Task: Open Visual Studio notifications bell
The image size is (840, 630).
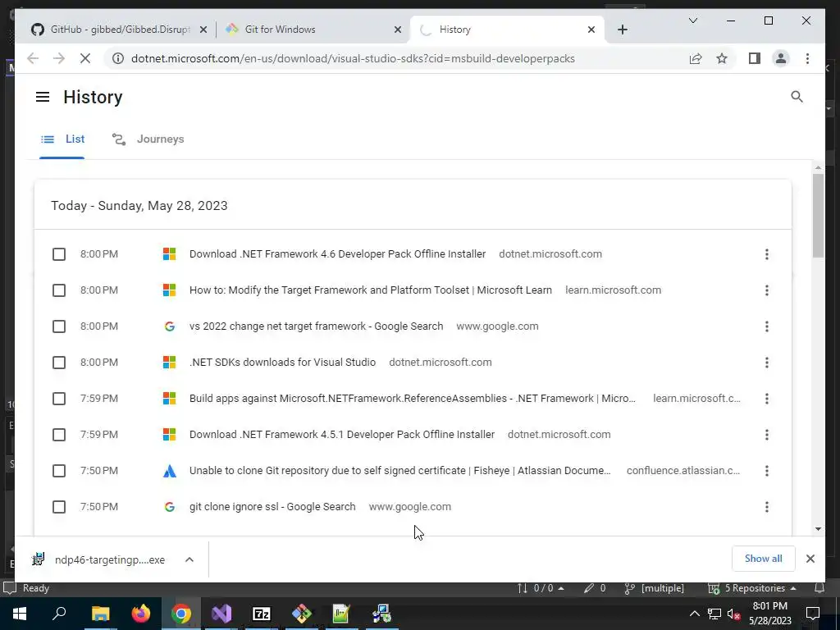Action: point(819,588)
